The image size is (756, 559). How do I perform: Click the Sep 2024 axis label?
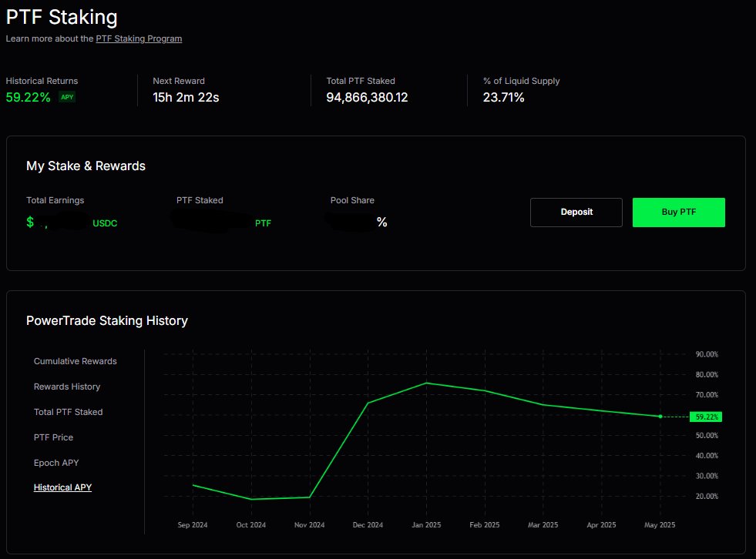[193, 525]
